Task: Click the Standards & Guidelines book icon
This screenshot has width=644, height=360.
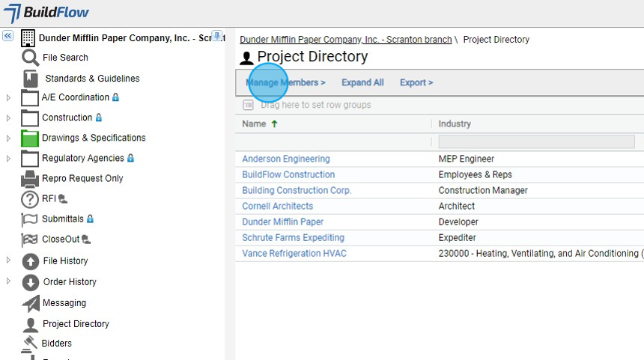Action: 31,79
